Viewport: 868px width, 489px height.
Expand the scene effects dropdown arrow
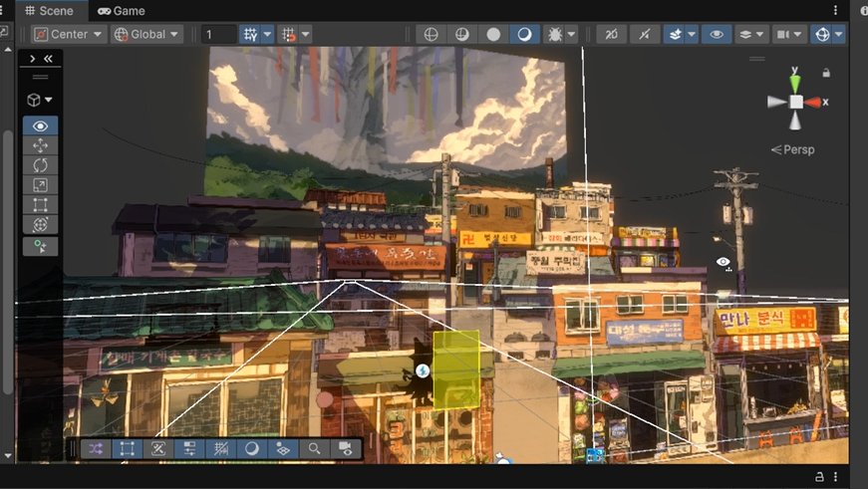click(x=692, y=34)
